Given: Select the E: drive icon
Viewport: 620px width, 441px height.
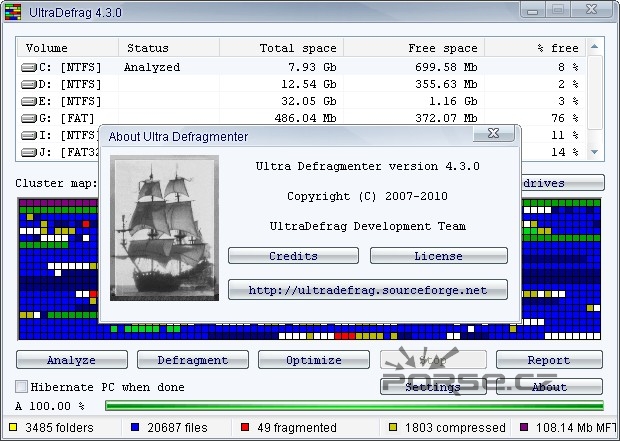Looking at the screenshot, I should tap(28, 102).
